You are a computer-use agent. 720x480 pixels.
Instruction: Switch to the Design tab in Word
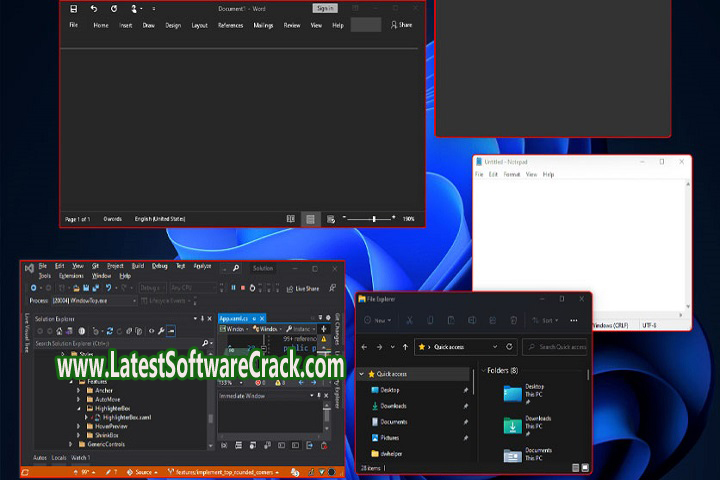tap(173, 25)
